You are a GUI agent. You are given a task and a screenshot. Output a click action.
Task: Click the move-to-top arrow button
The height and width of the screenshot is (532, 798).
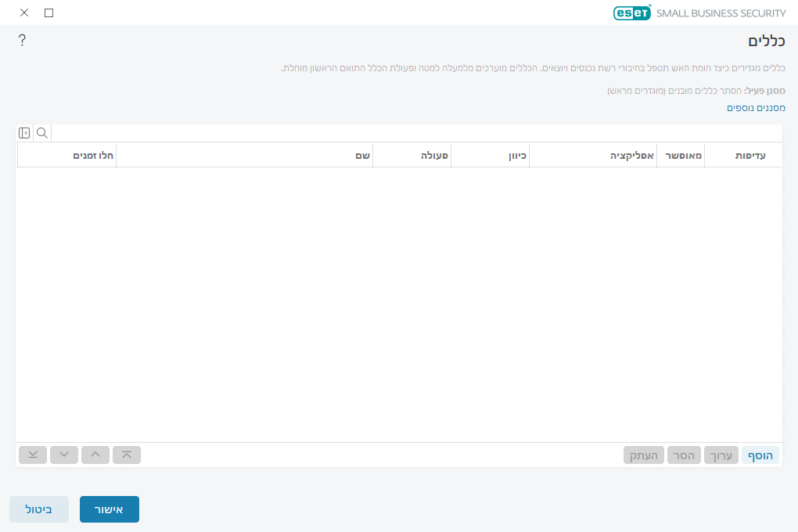point(127,455)
